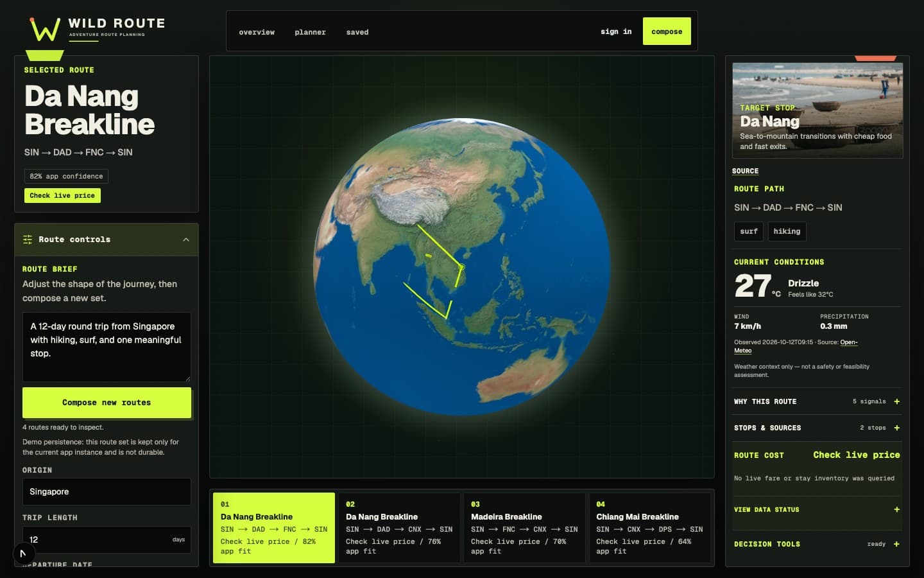Click the 'Drizzle' condition label
Image resolution: width=924 pixels, height=578 pixels.
(x=803, y=283)
